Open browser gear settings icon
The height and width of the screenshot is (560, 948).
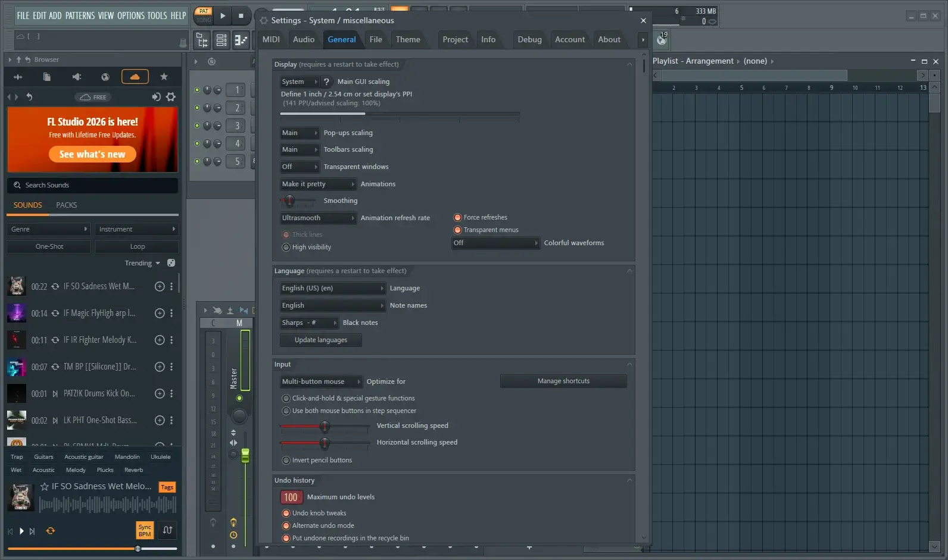[x=171, y=96]
